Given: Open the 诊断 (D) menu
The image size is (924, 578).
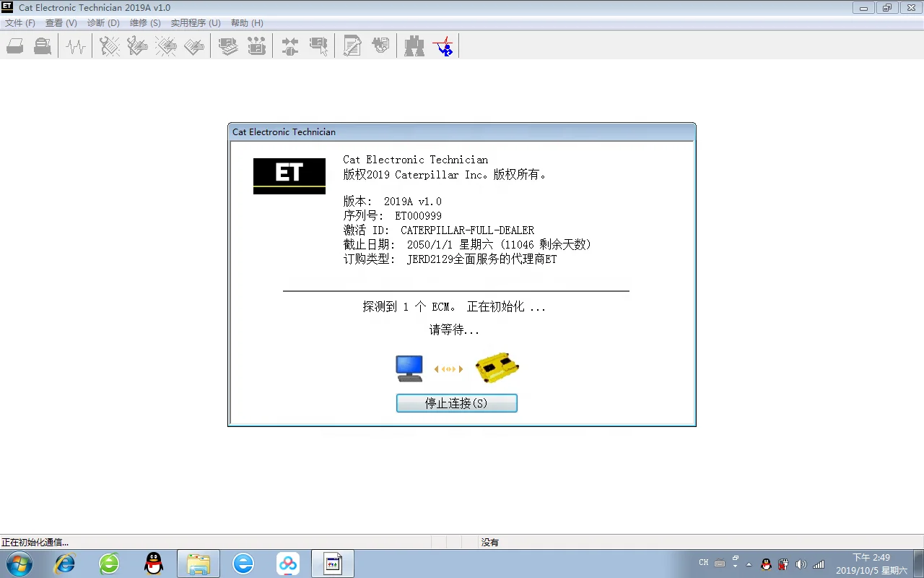Looking at the screenshot, I should pyautogui.click(x=103, y=23).
